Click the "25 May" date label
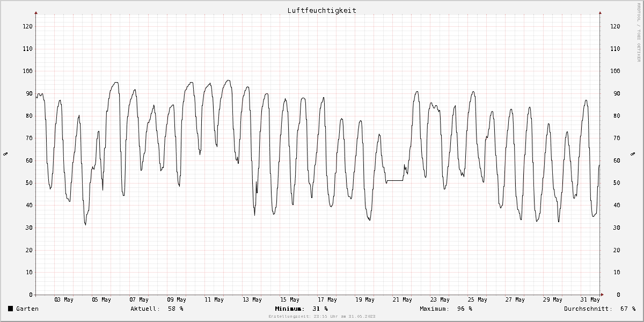 [478, 299]
